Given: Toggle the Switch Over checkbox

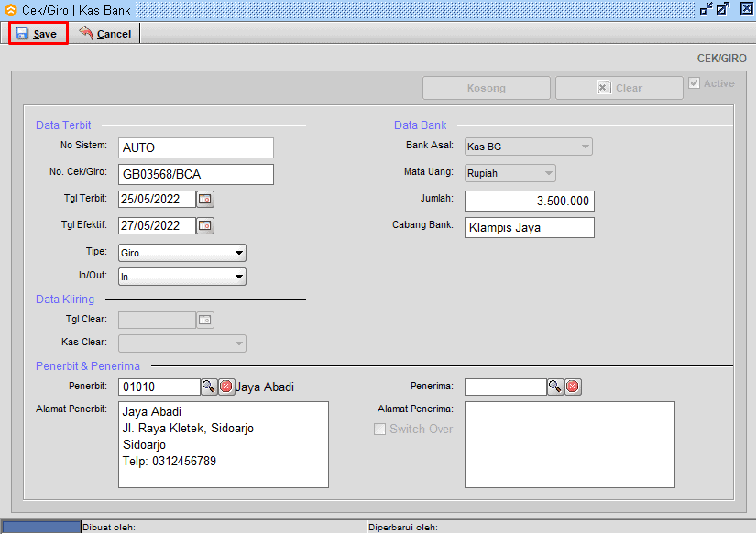Looking at the screenshot, I should click(380, 429).
